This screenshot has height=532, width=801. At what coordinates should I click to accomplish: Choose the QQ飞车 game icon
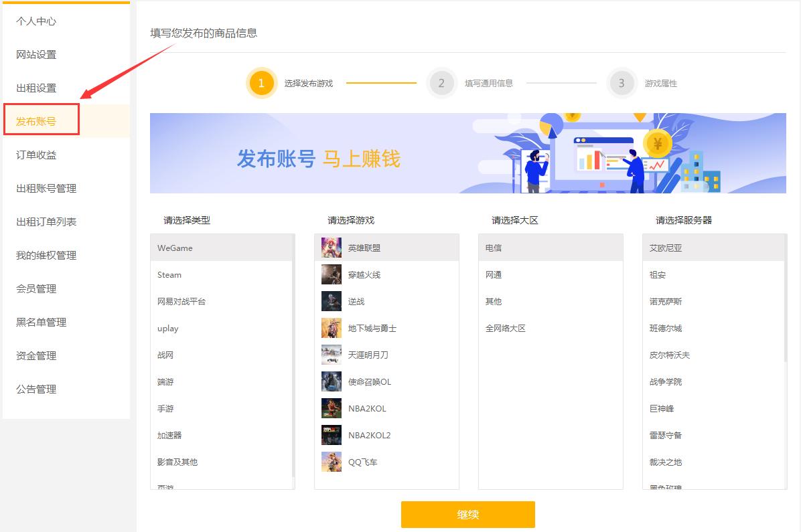332,461
